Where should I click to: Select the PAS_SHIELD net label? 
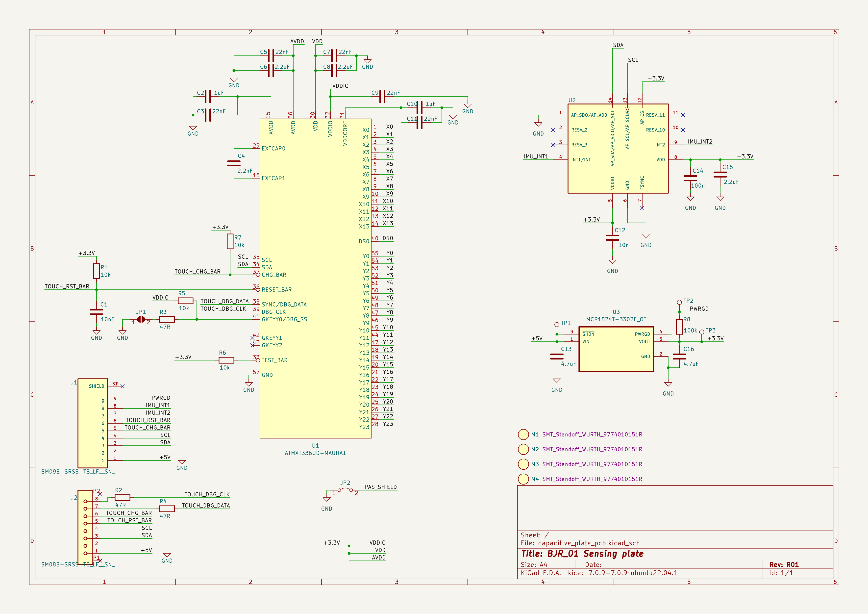(380, 487)
